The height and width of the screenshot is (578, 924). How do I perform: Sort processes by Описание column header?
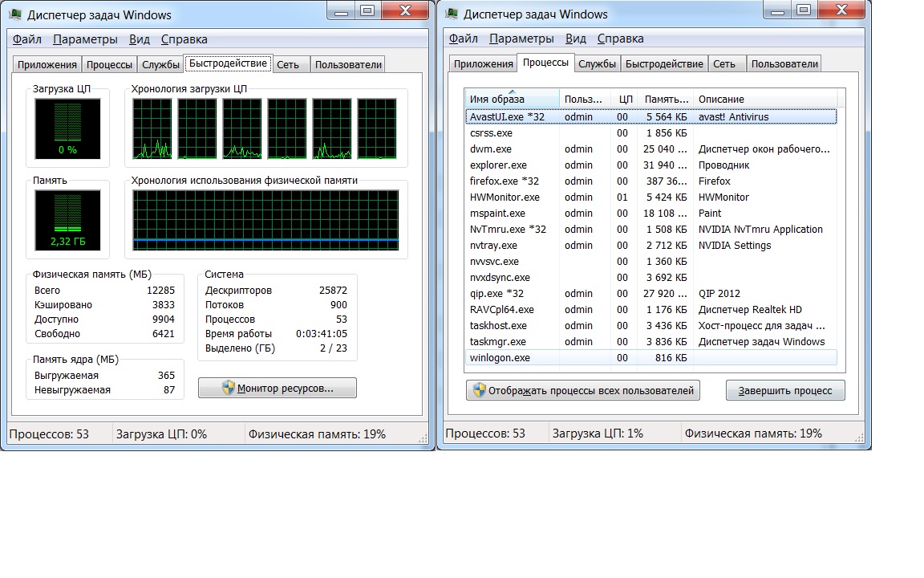click(x=764, y=100)
